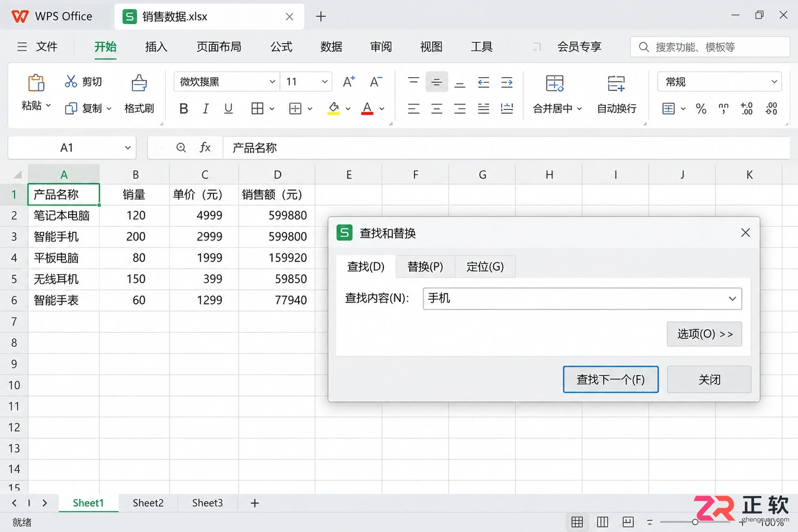The width and height of the screenshot is (798, 532).
Task: Toggle vertical middle alignment
Action: [x=437, y=82]
